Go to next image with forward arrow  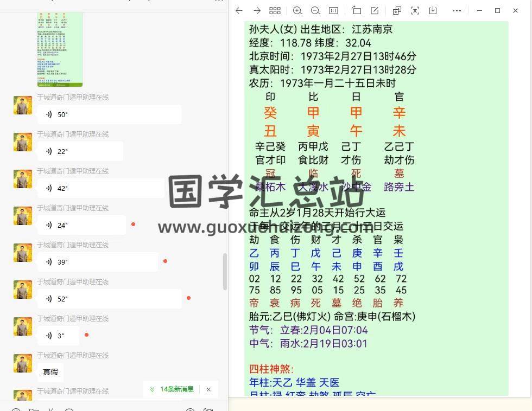(x=257, y=11)
